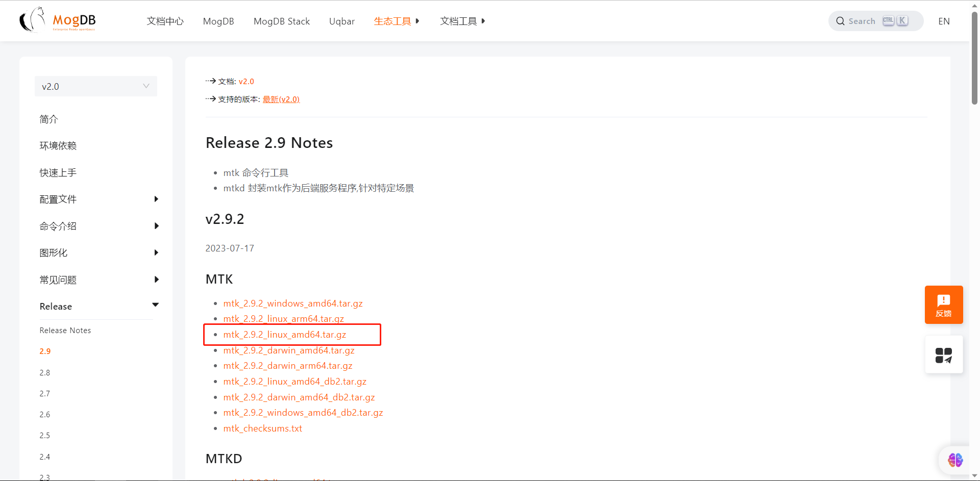
Task: Open Uqbar in the top navigation
Action: pos(342,21)
